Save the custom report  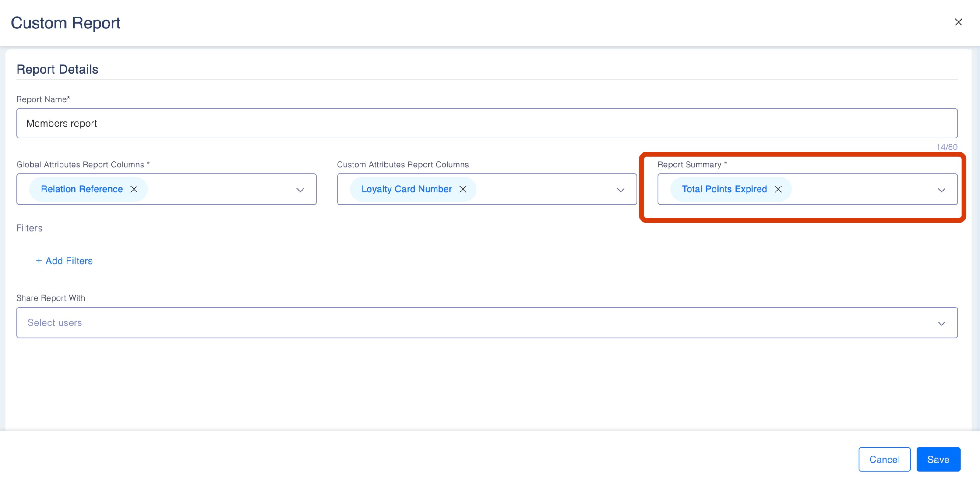tap(938, 460)
